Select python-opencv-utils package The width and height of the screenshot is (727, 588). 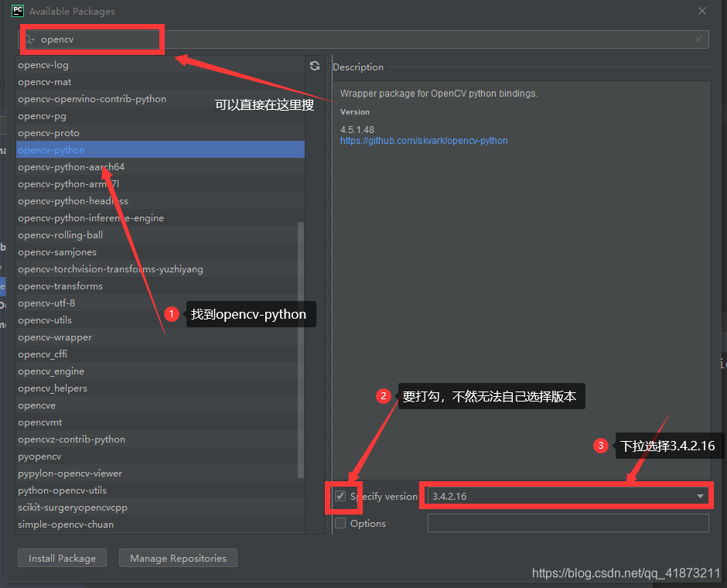click(x=160, y=491)
